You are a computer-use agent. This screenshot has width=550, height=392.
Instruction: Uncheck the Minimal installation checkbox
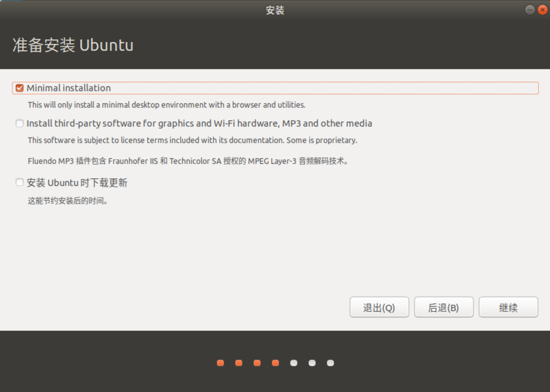[19, 88]
